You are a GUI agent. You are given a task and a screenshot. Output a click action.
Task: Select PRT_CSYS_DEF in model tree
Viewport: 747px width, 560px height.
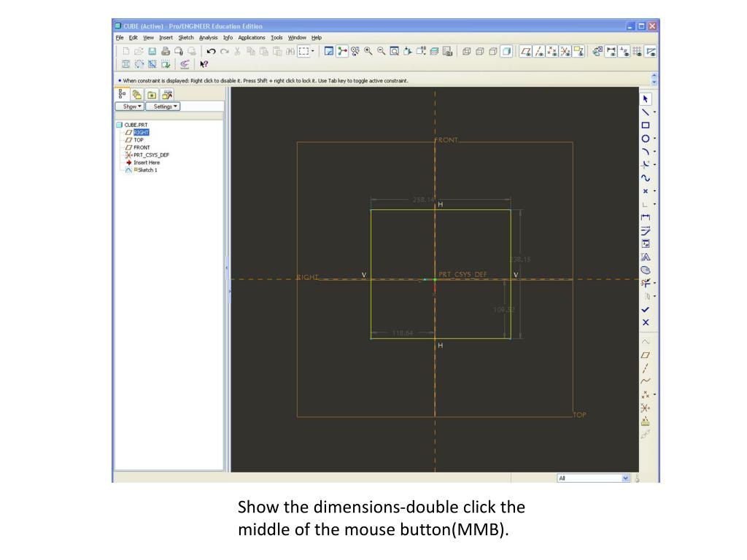tap(151, 155)
